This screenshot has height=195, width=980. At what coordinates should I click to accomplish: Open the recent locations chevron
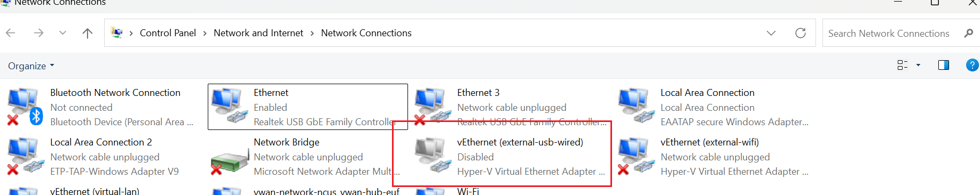[x=62, y=33]
